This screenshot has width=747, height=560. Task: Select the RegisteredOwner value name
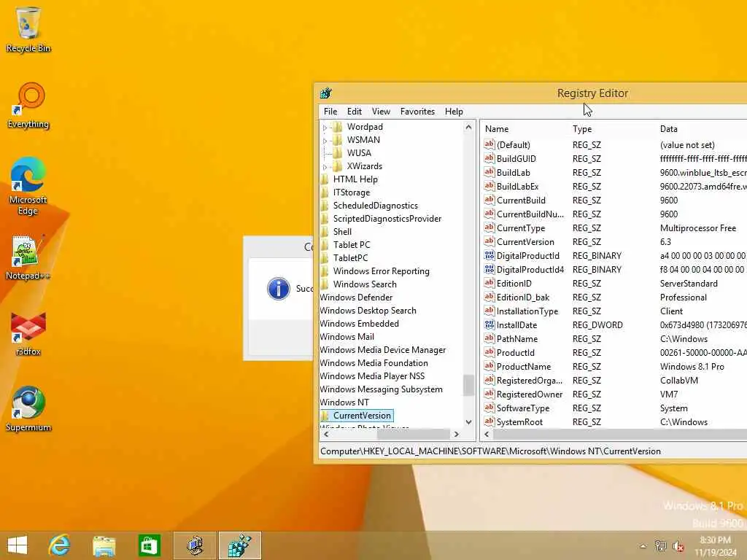[x=530, y=394]
